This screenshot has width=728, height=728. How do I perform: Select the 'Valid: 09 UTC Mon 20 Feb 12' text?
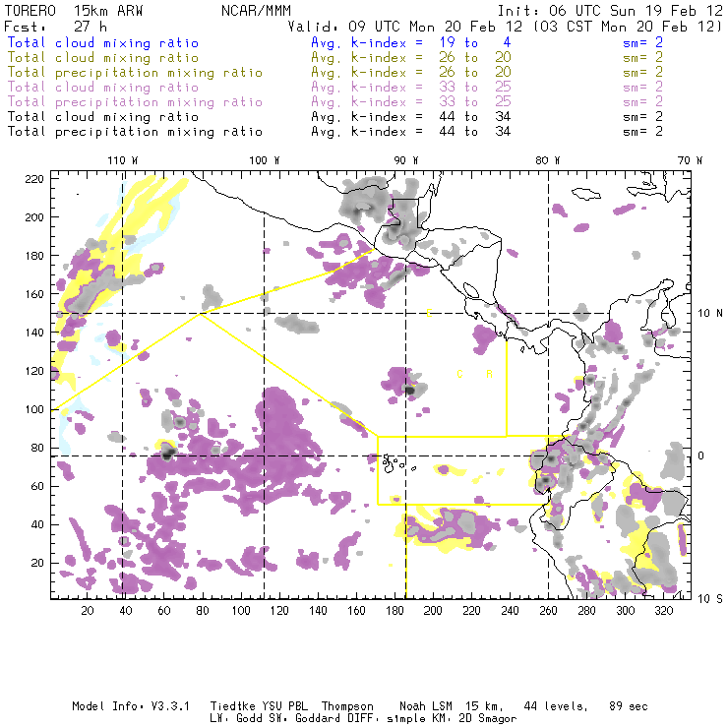tap(405, 27)
